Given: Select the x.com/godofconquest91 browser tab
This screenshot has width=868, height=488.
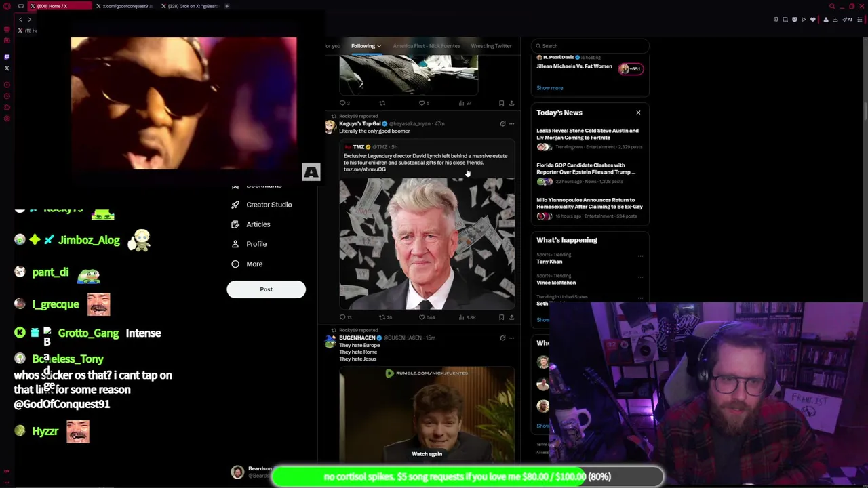Looking at the screenshot, I should point(125,6).
